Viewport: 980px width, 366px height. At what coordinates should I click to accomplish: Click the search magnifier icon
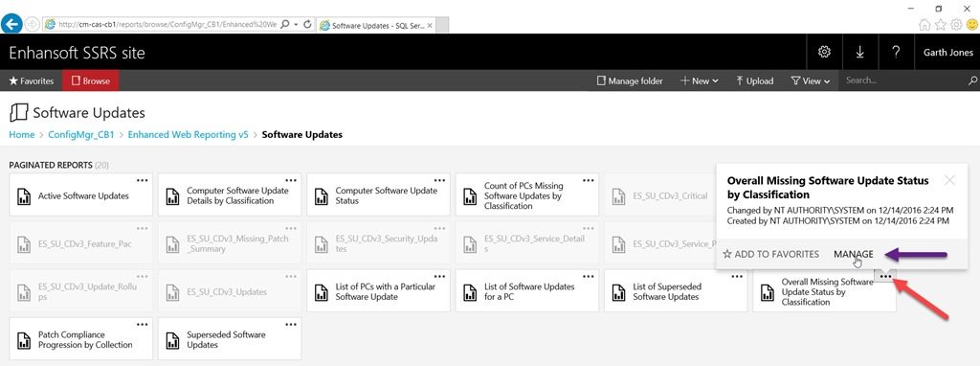click(x=972, y=80)
